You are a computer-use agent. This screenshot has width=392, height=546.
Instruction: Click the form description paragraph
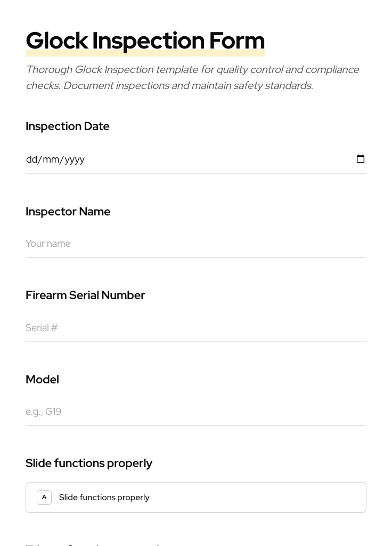click(192, 77)
